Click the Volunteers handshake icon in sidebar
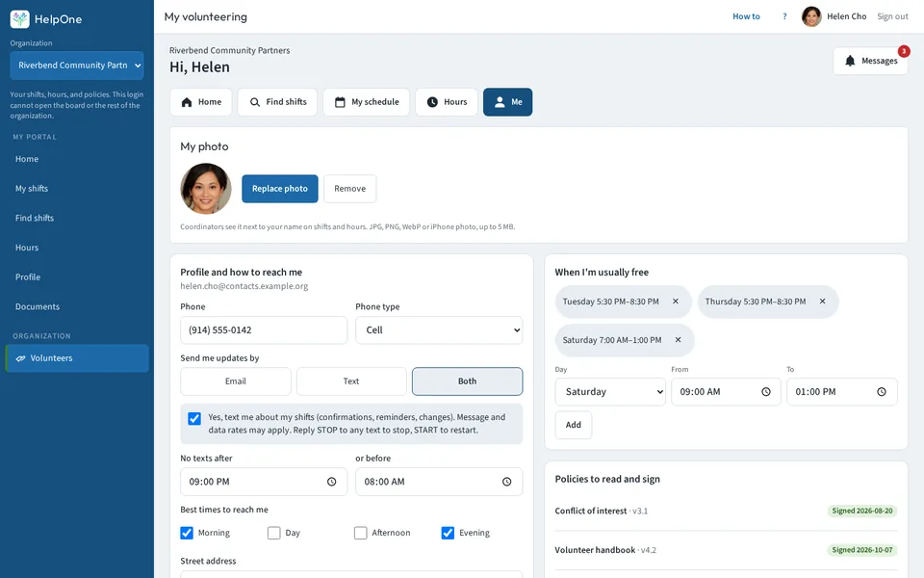Screen dimensions: 924x578 pos(20,358)
